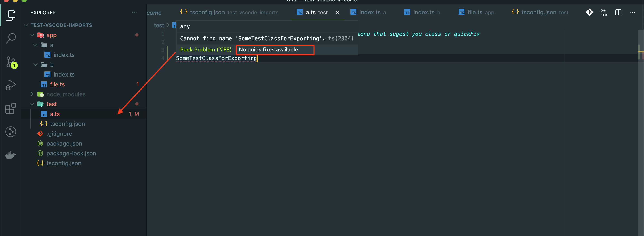Expand the node_modules folder

pos(32,94)
